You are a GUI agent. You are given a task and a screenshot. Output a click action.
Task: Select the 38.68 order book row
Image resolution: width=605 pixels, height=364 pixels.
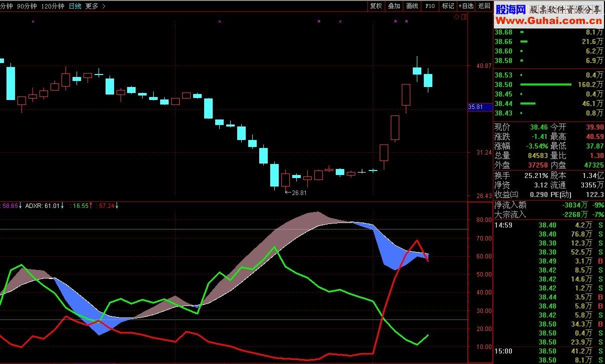click(x=549, y=32)
